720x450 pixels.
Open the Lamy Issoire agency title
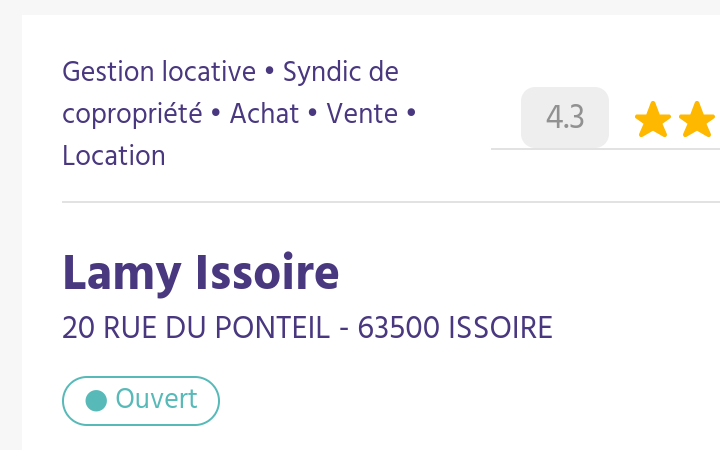(x=200, y=273)
